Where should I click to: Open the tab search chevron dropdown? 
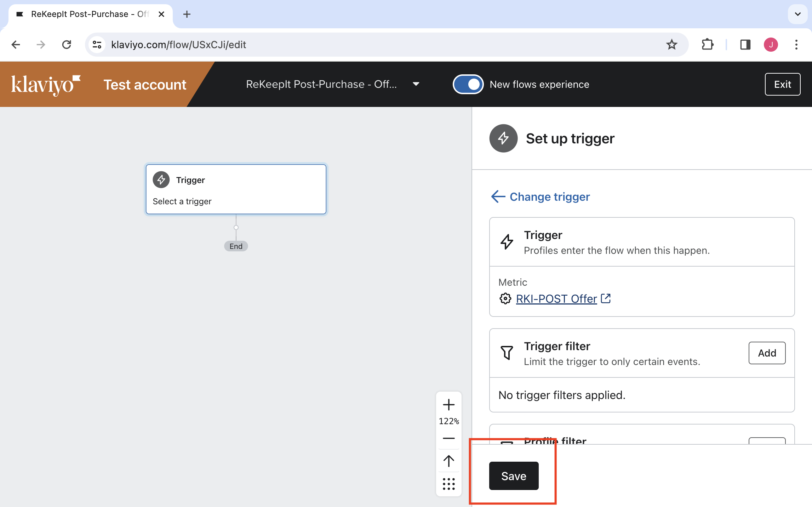[797, 14]
